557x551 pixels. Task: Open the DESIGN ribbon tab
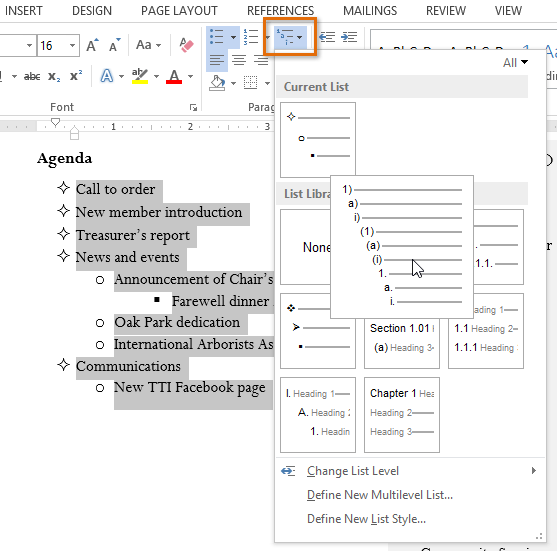tap(92, 11)
